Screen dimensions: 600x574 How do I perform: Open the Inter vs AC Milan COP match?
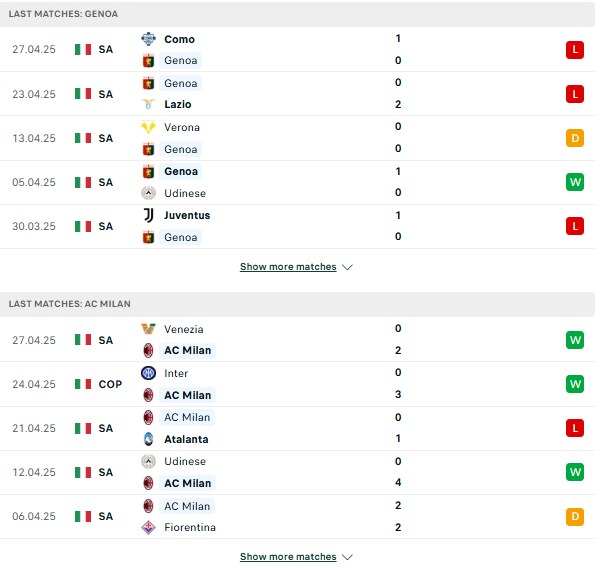pos(297,384)
